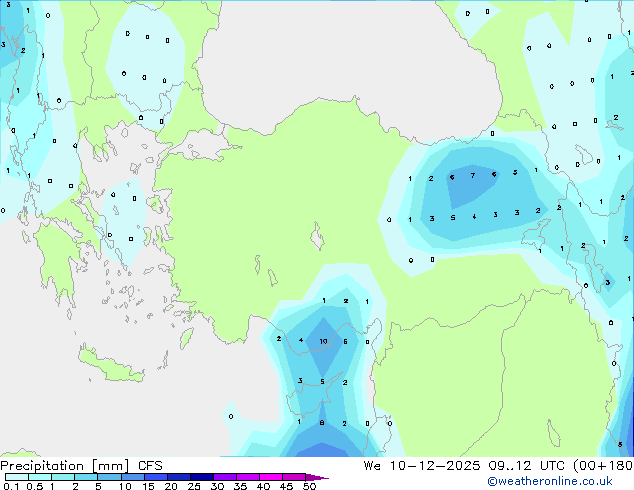Click the 0.5–1 mm legend color box

[40, 477]
